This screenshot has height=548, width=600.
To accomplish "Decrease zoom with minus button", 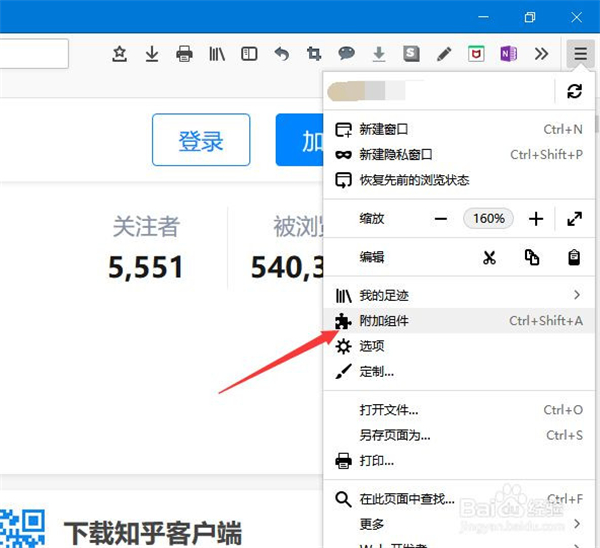I will (x=441, y=219).
